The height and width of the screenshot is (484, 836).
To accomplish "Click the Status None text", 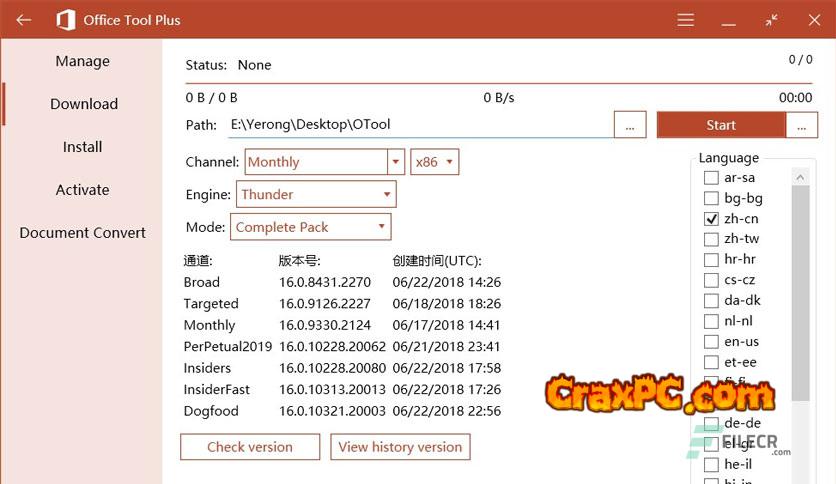I will (228, 65).
